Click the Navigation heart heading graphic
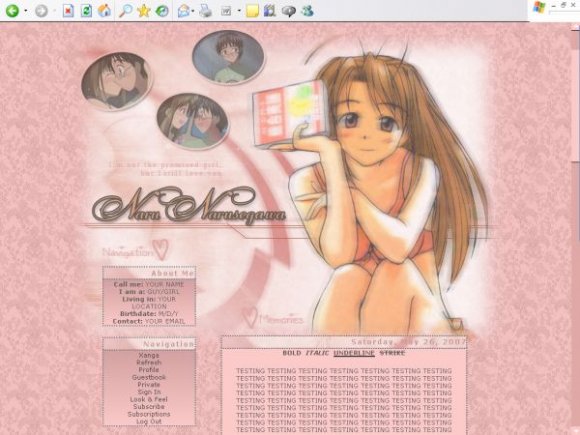The width and height of the screenshot is (580, 435). point(135,250)
